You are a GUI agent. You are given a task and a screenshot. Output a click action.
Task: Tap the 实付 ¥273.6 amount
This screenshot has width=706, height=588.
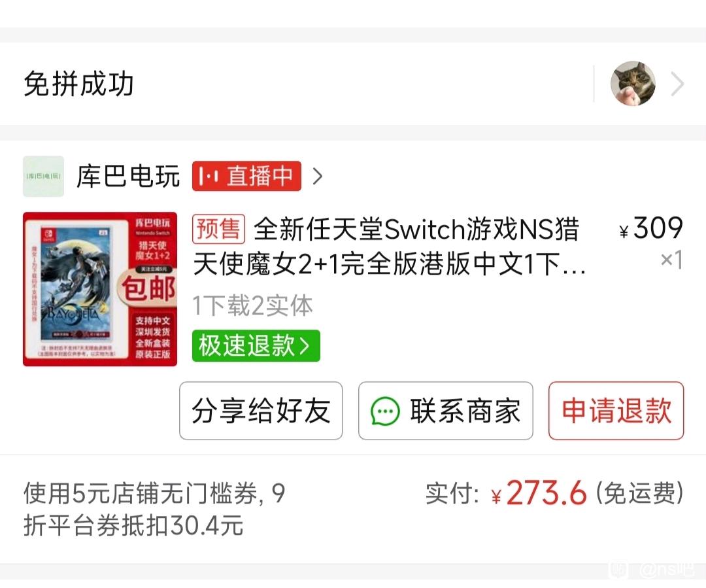click(x=539, y=493)
